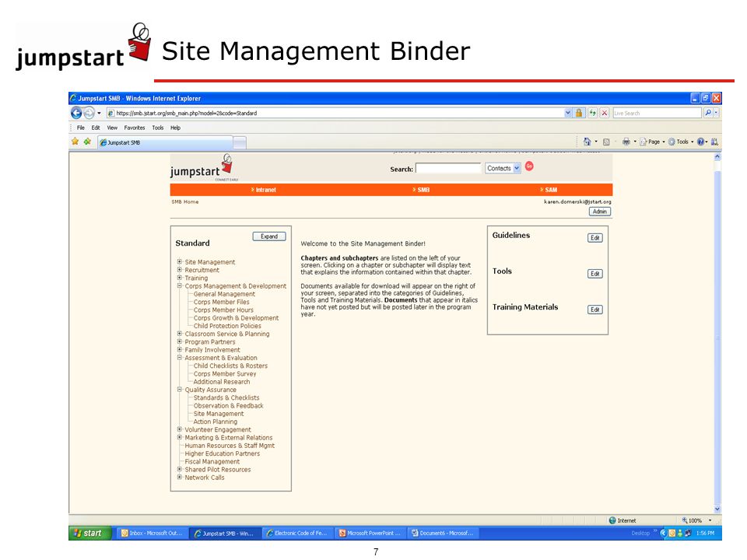Open the Live Search options dropdown arrow
The height and width of the screenshot is (560, 747).
[716, 113]
